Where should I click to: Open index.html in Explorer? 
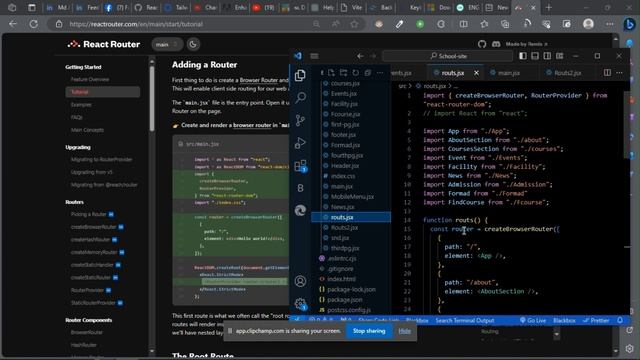pyautogui.click(x=341, y=279)
